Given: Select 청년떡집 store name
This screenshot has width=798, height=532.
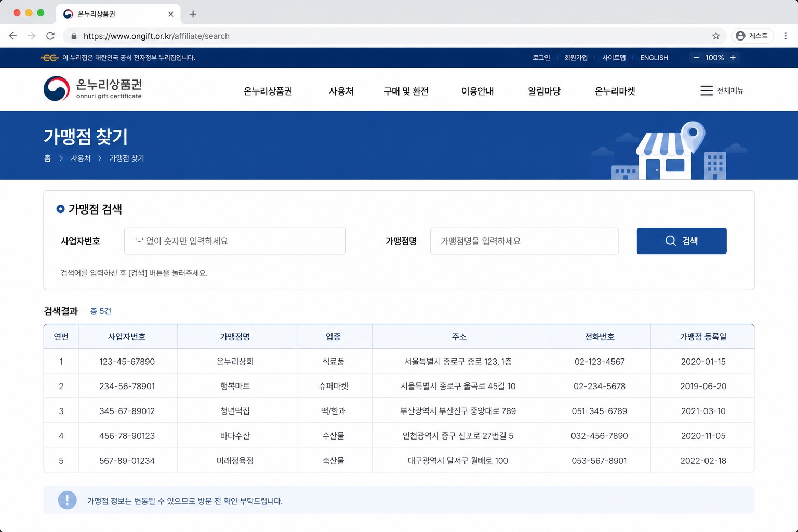Looking at the screenshot, I should click(x=235, y=411).
